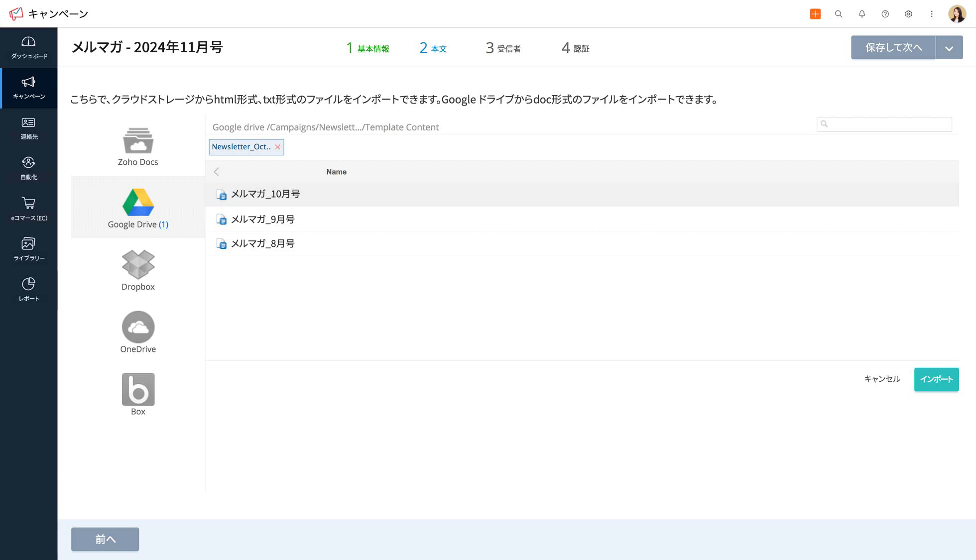Viewport: 976px width, 560px height.
Task: Open the Reports (レポート) sidebar icon
Action: [28, 289]
